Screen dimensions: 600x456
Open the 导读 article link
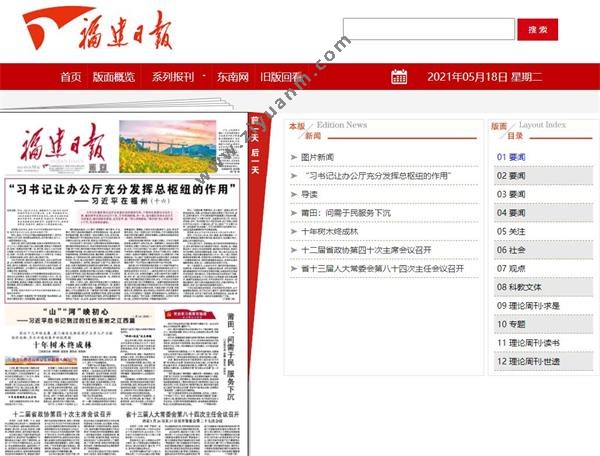pos(309,194)
